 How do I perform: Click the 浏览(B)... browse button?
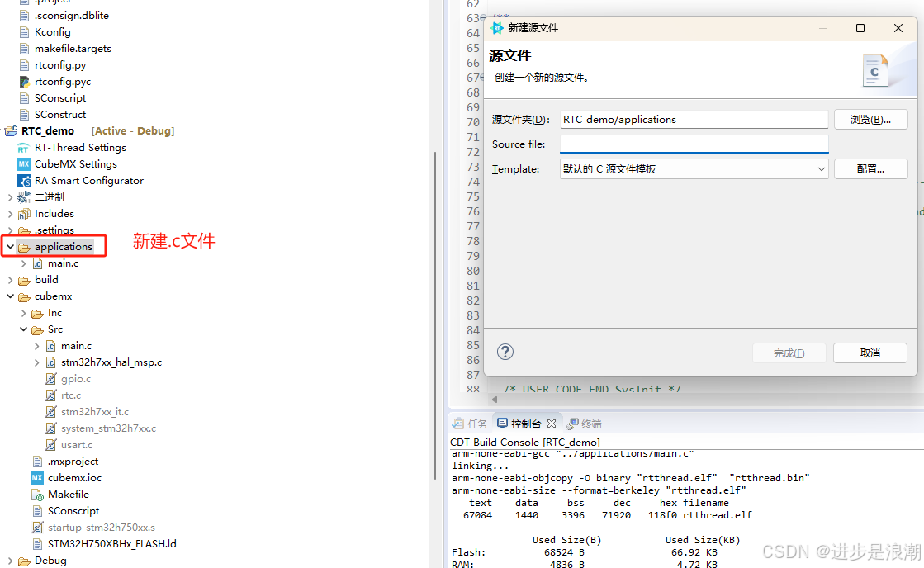[x=870, y=119]
